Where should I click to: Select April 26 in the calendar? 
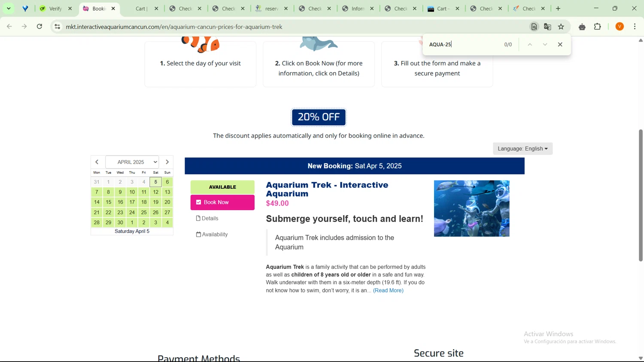156,212
